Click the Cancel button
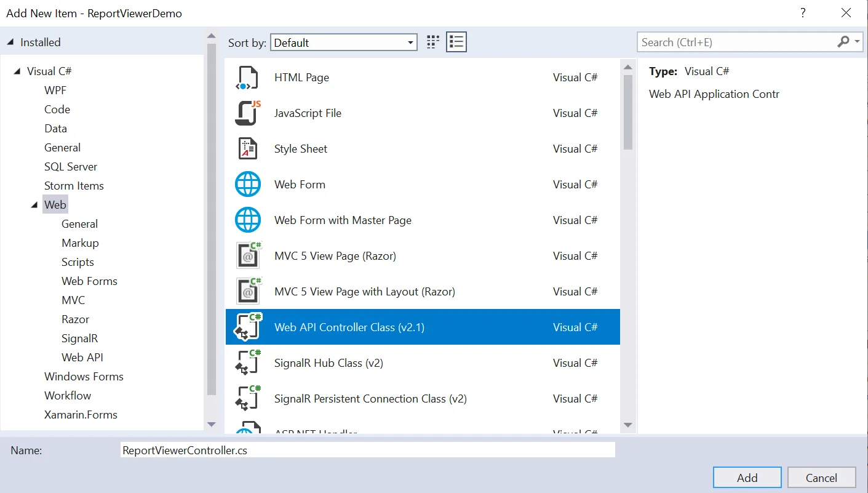 tap(821, 478)
